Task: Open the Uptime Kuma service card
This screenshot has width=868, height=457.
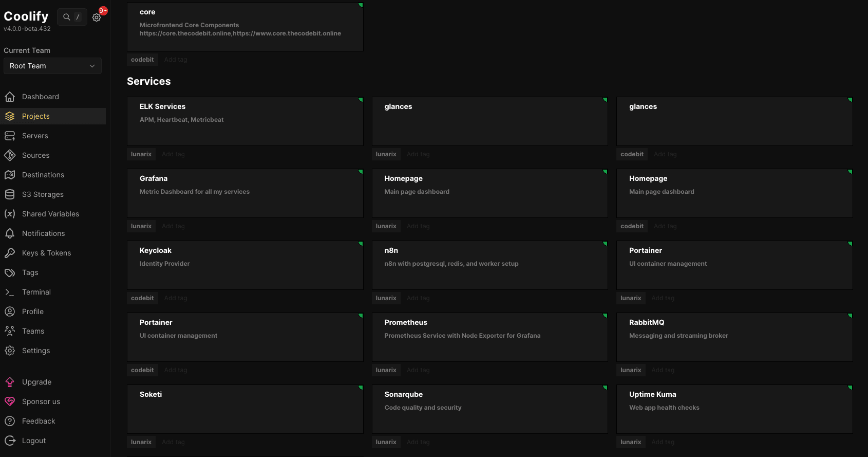Action: pos(734,409)
